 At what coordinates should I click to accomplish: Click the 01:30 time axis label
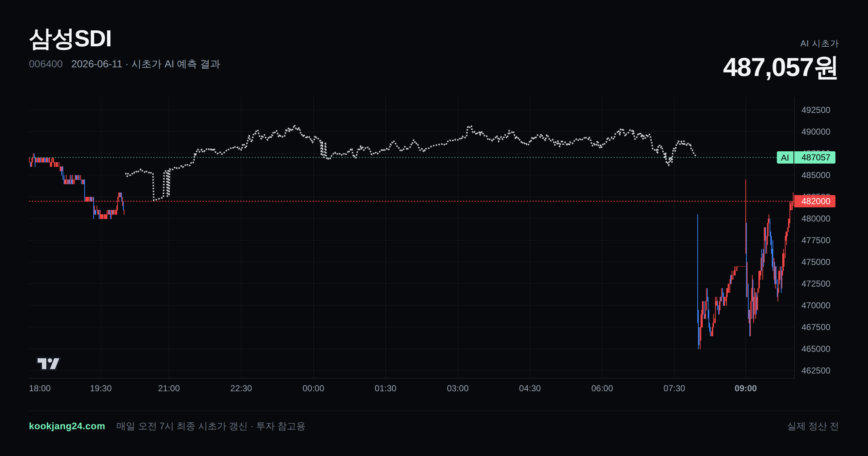coord(386,388)
